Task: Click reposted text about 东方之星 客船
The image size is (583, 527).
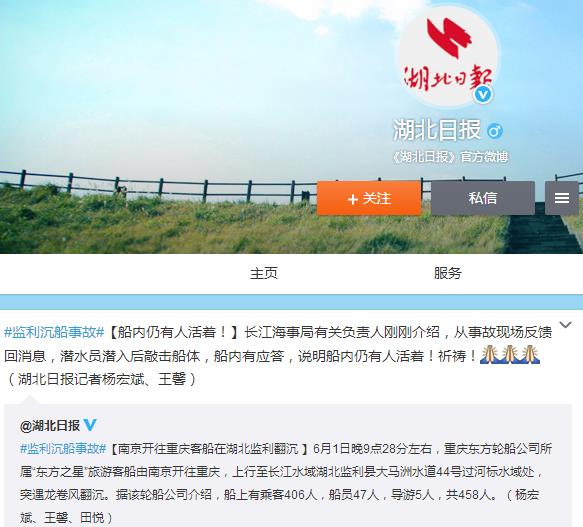Action: click(x=286, y=483)
